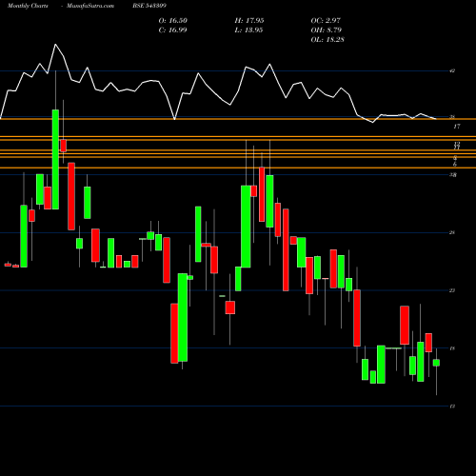Click the "OL: 18.28" stat
This screenshot has width=476, height=476.
(327, 40)
